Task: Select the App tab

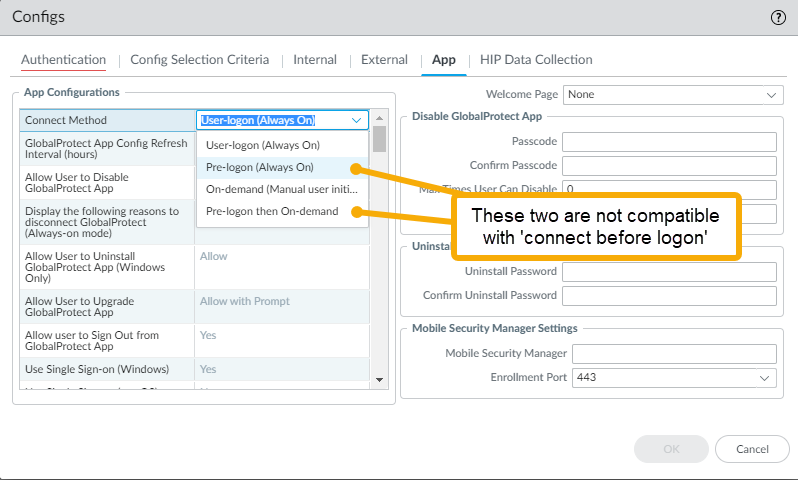Action: (444, 60)
